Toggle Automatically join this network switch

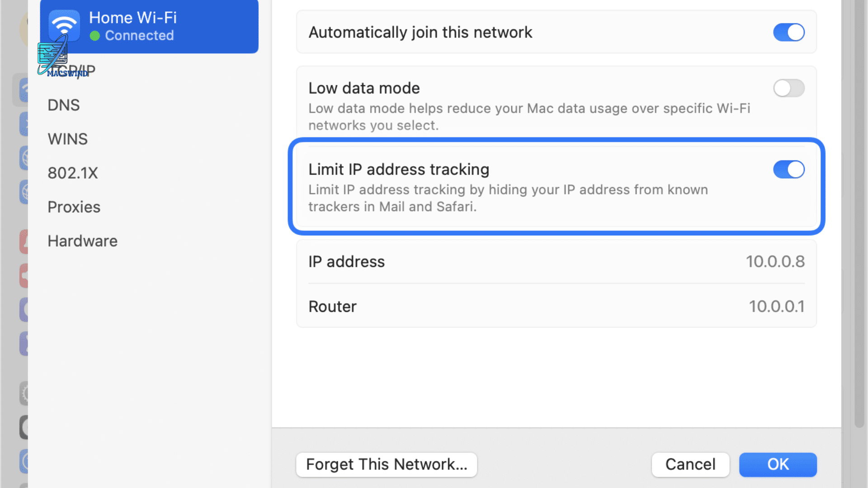pos(788,33)
